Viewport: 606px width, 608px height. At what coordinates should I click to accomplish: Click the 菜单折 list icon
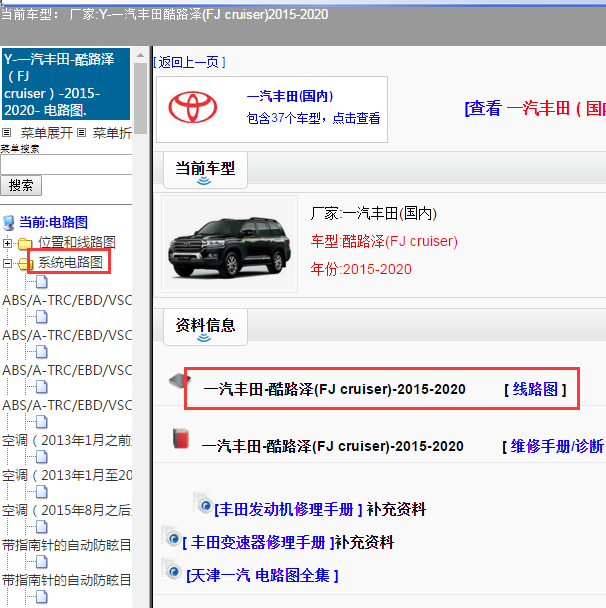coord(81,133)
